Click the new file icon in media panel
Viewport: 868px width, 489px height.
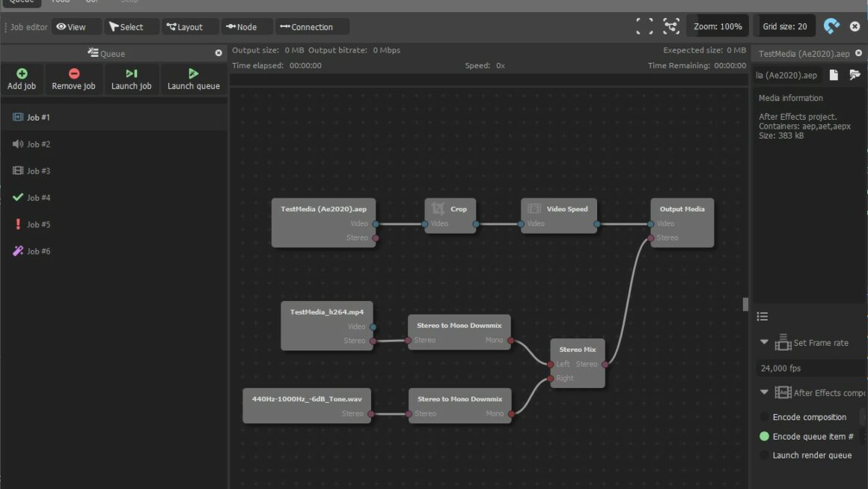834,75
